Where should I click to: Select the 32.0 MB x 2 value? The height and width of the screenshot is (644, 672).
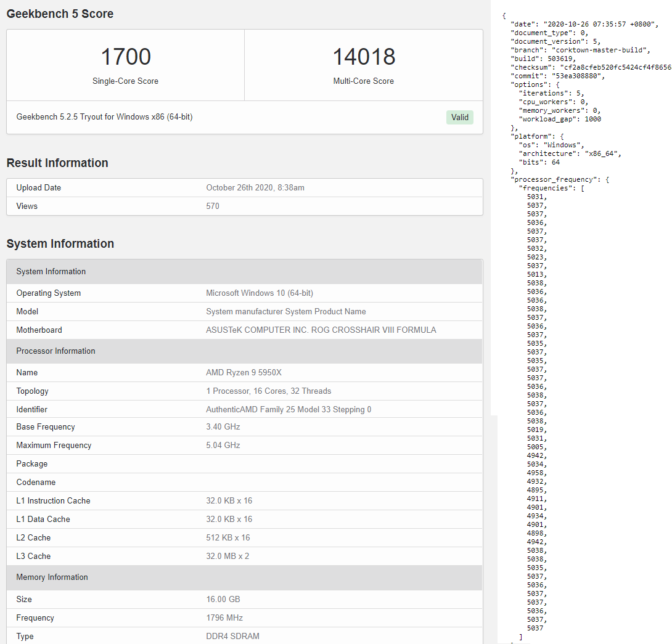(x=227, y=556)
